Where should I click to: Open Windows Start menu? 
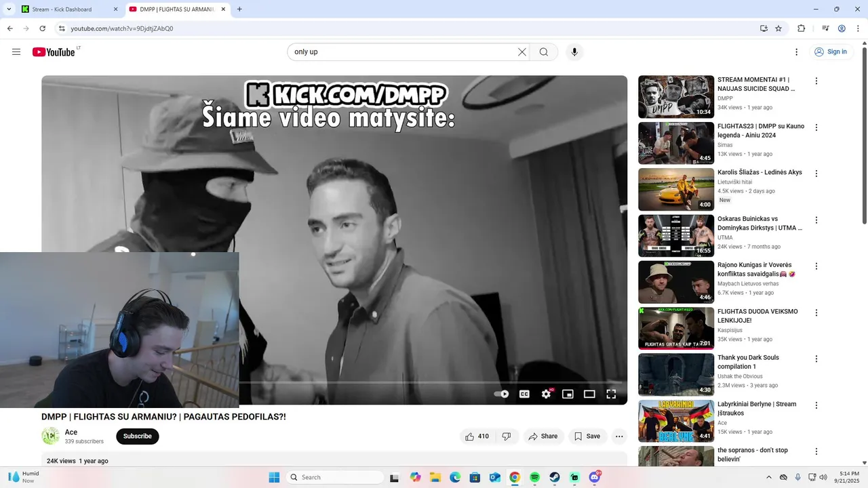(274, 477)
